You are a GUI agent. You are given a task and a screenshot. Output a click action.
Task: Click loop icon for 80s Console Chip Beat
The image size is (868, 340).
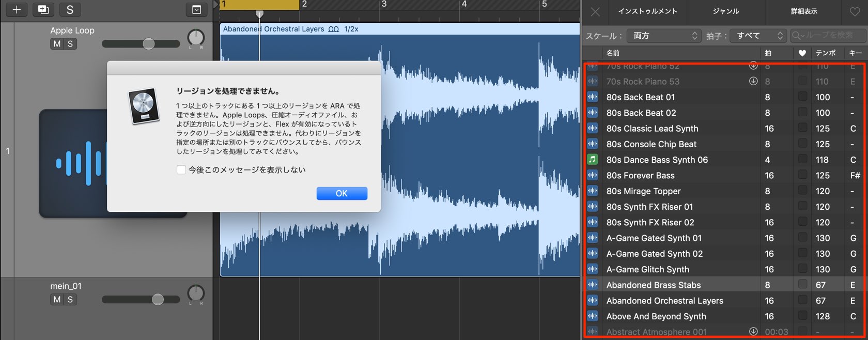point(592,144)
